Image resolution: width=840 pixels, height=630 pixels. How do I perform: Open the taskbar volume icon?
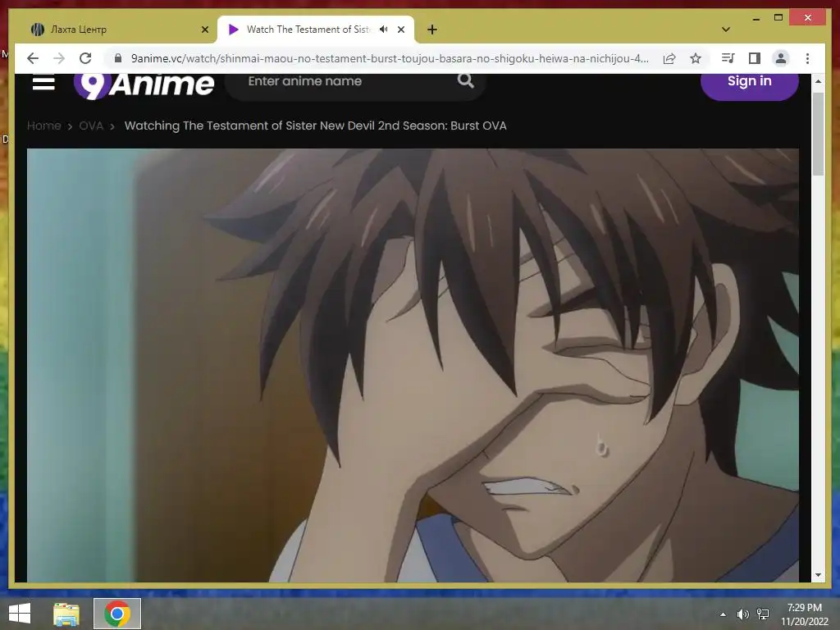(742, 614)
